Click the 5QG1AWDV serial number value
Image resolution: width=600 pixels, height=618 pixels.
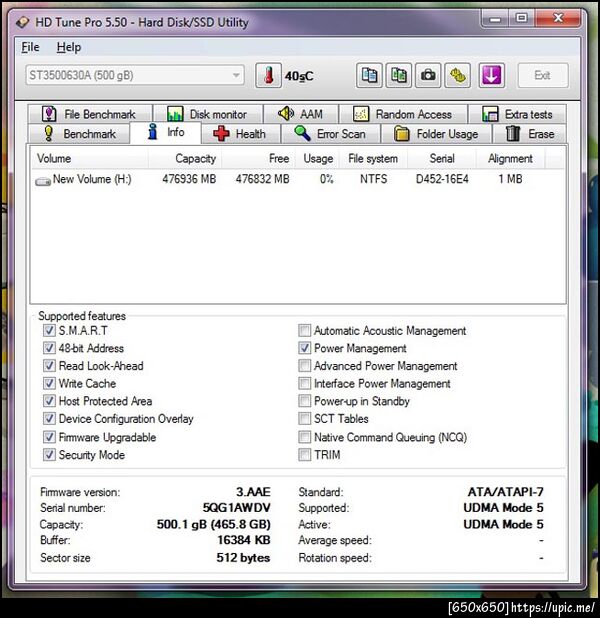click(237, 508)
